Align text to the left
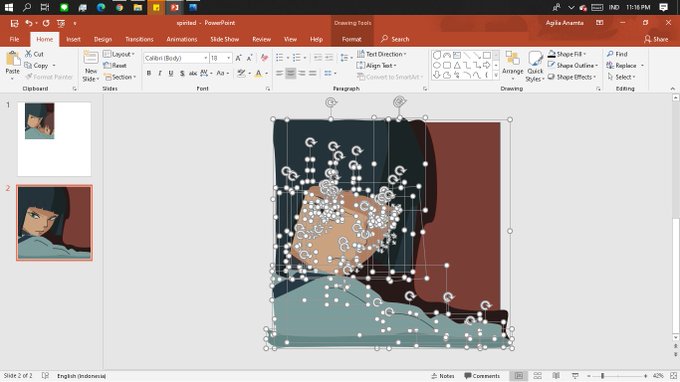Viewport: 680px width, 382px height. pyautogui.click(x=279, y=73)
